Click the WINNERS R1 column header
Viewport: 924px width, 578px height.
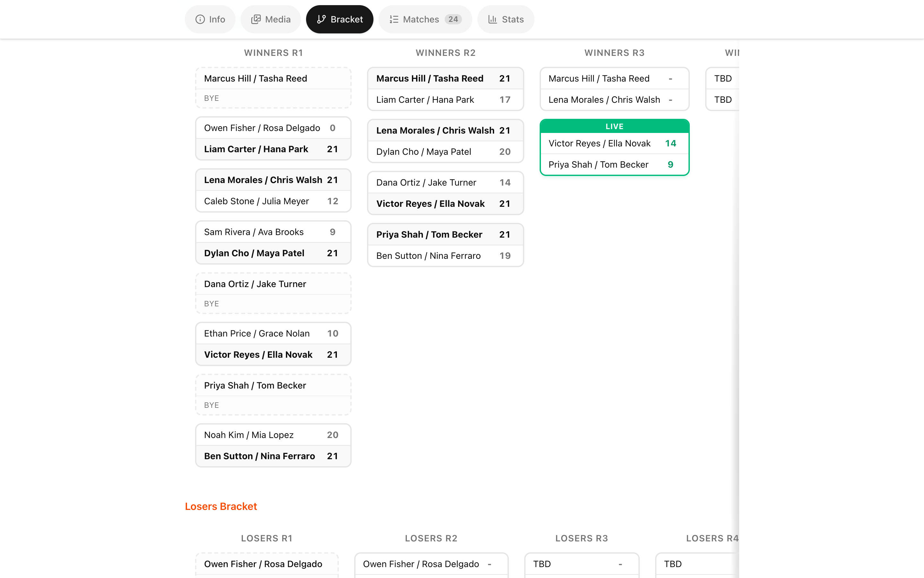pyautogui.click(x=273, y=53)
